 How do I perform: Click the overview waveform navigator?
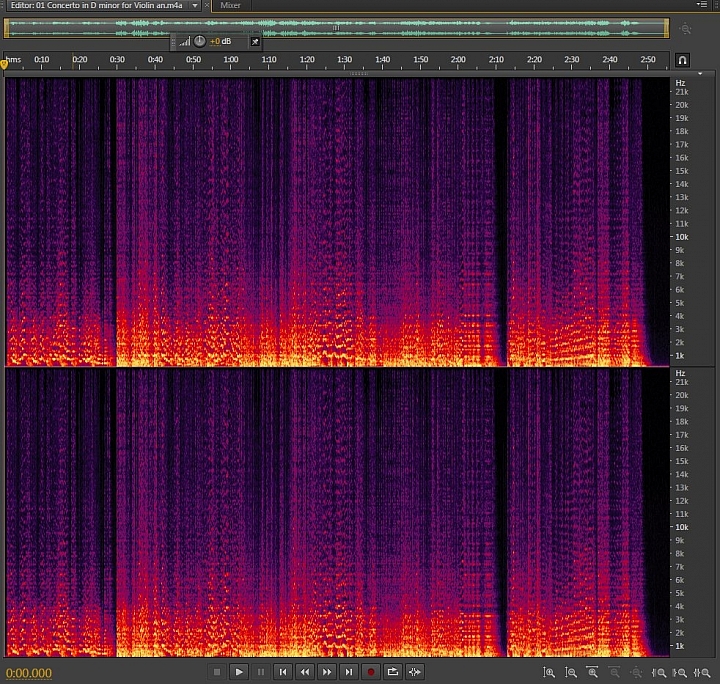point(336,28)
